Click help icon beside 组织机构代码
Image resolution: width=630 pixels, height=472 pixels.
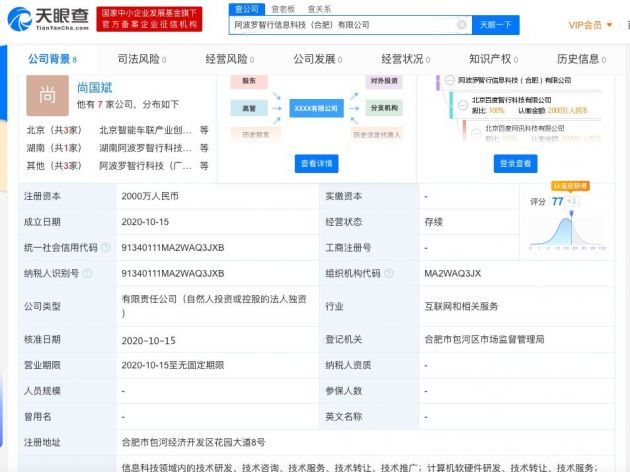click(x=389, y=273)
